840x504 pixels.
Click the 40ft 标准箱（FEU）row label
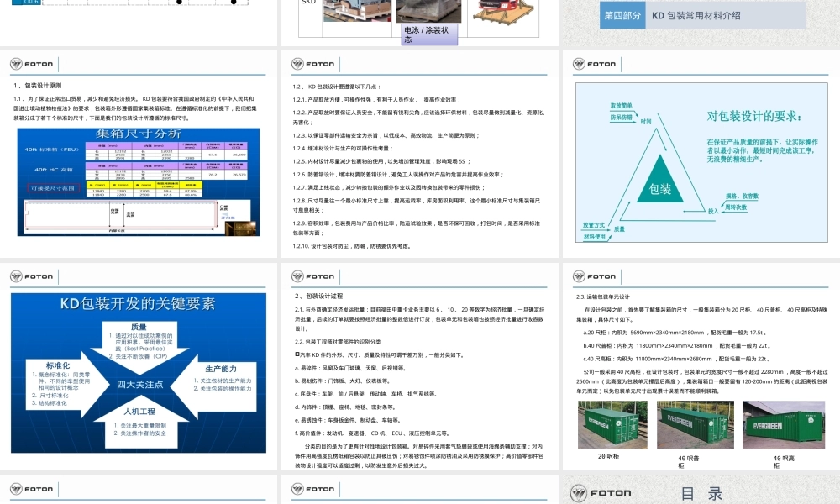[51, 149]
